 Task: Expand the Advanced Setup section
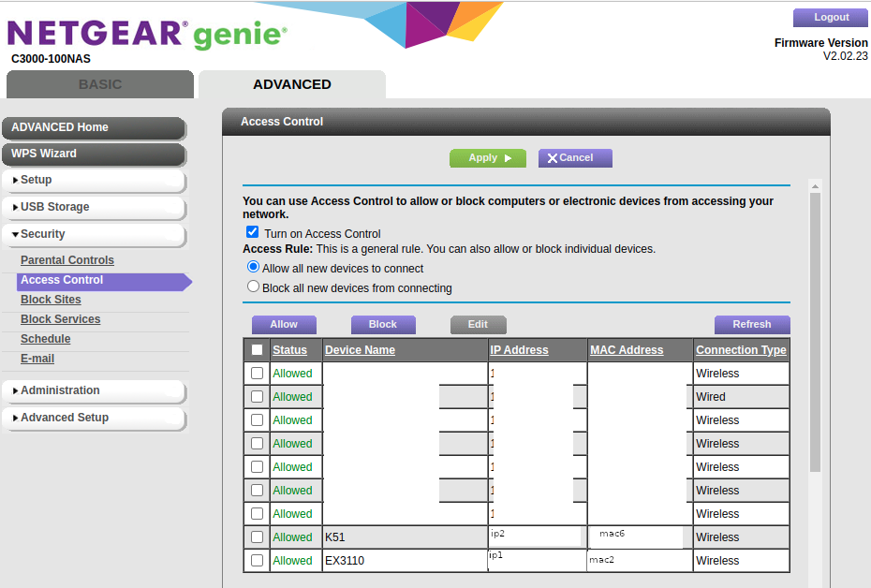click(94, 419)
